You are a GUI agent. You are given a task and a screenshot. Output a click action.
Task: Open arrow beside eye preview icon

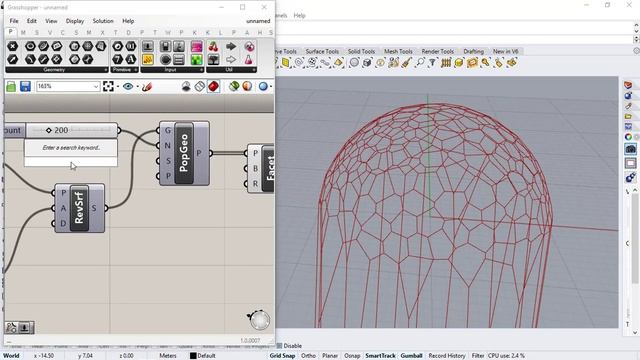[138, 87]
